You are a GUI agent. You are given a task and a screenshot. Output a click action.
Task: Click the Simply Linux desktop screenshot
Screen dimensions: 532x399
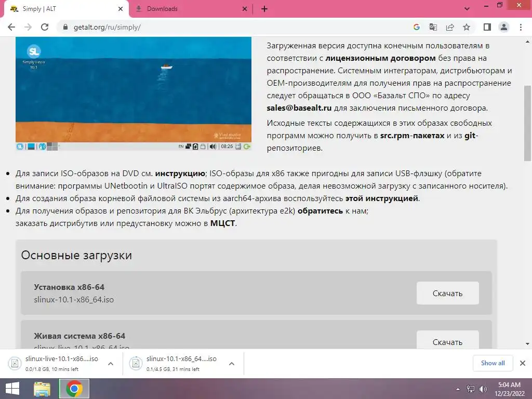134,94
